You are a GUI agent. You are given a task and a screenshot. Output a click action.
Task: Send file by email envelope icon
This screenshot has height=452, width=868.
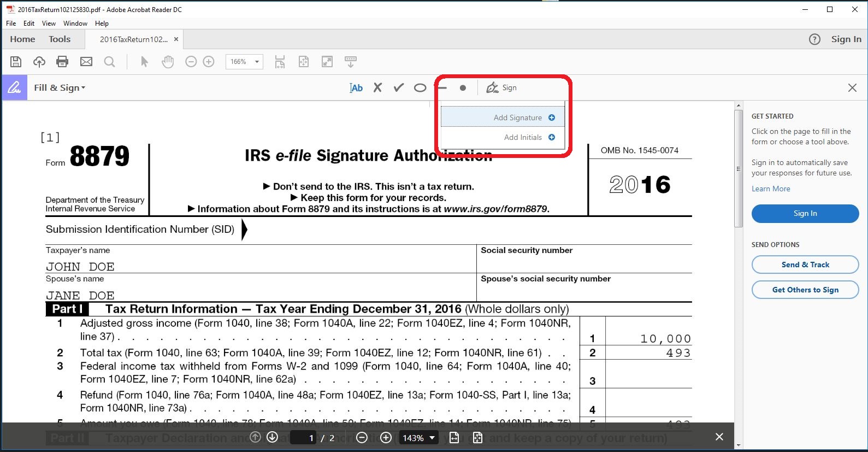tap(86, 62)
